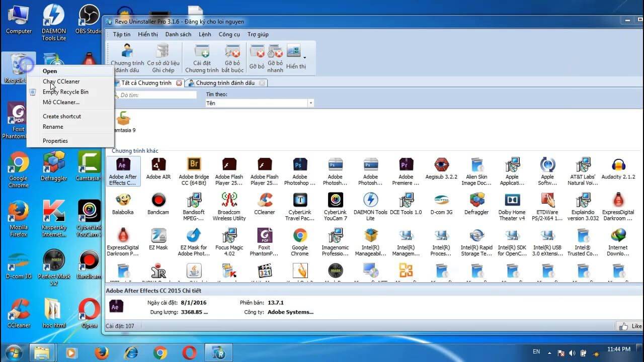Click the 11:44 PM taskbar clock

pyautogui.click(x=619, y=349)
